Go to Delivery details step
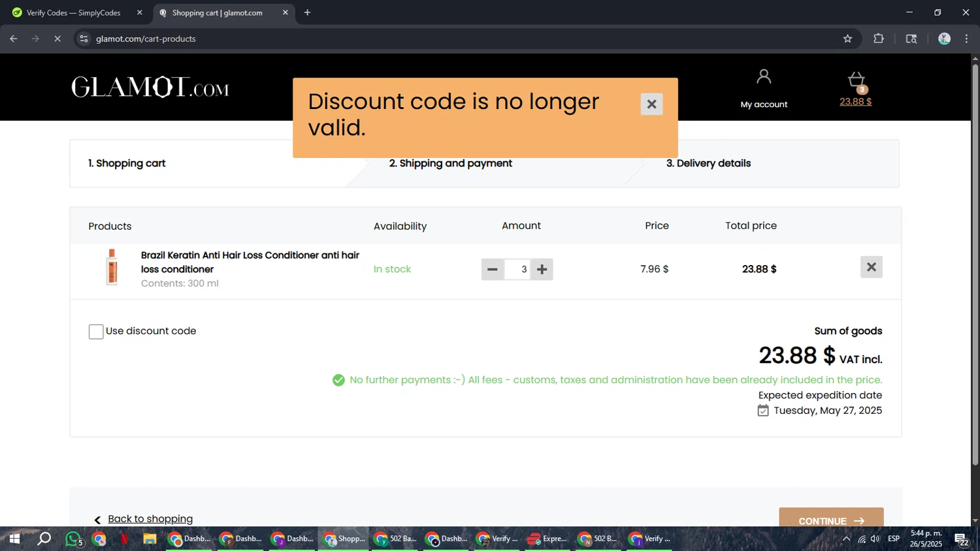 [x=708, y=163]
